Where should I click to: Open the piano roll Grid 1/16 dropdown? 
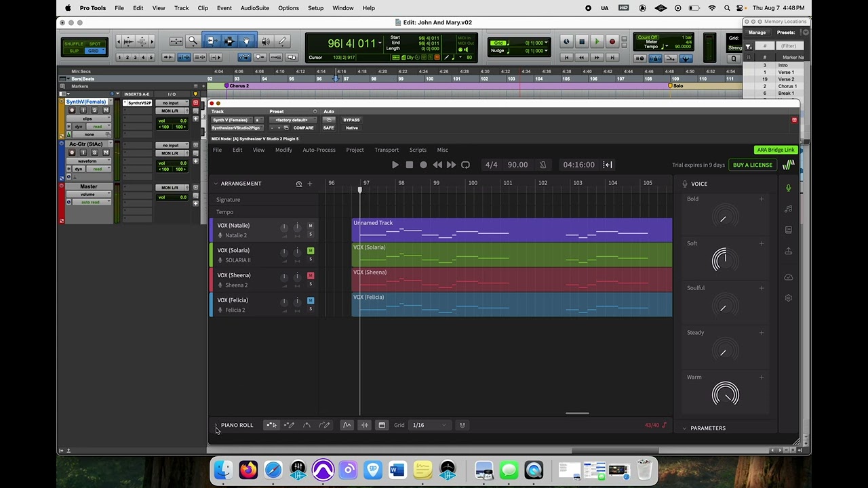[430, 425]
